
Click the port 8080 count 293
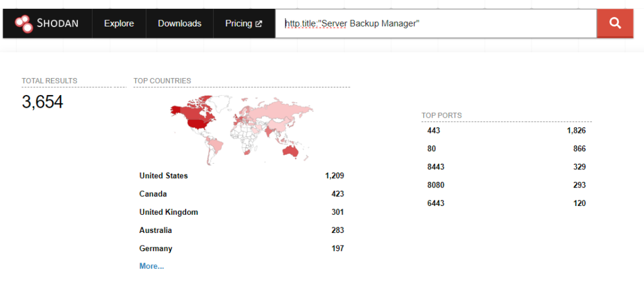(x=579, y=185)
